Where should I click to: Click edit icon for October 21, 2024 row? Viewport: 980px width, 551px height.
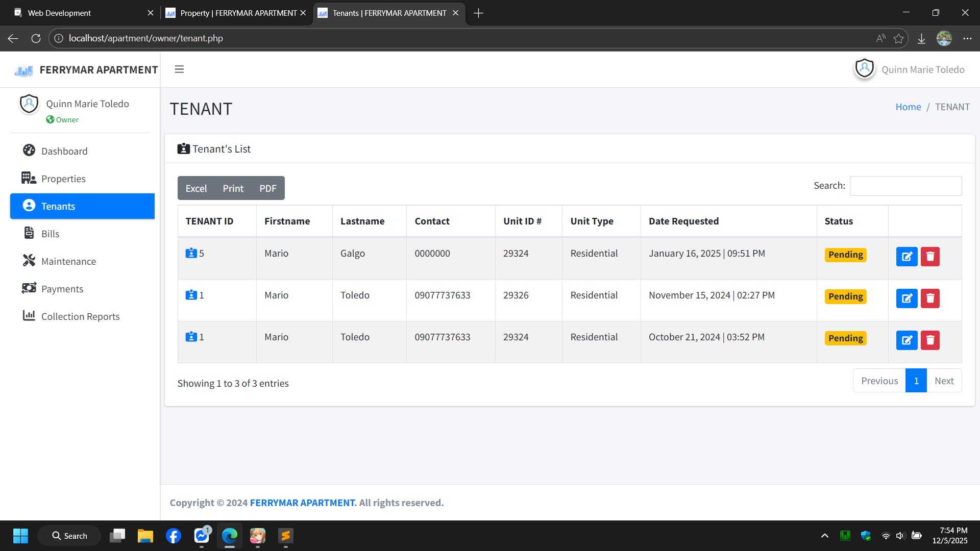point(906,340)
